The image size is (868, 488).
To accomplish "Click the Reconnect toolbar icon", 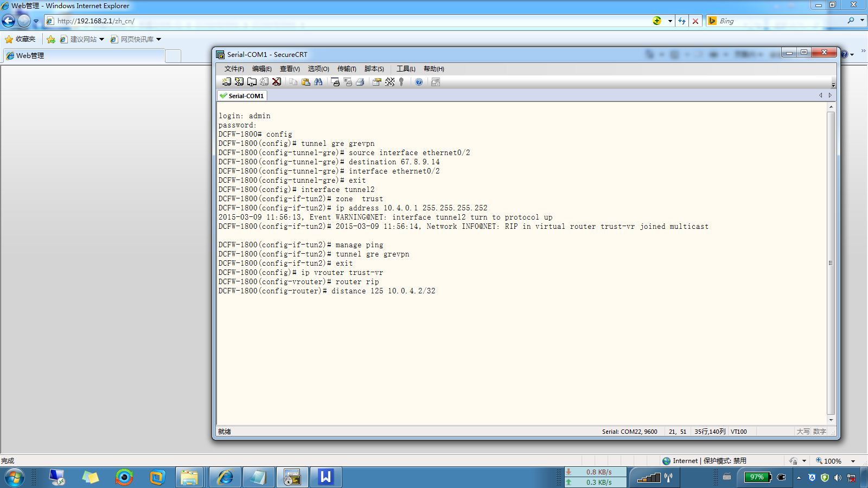I will pyautogui.click(x=264, y=82).
